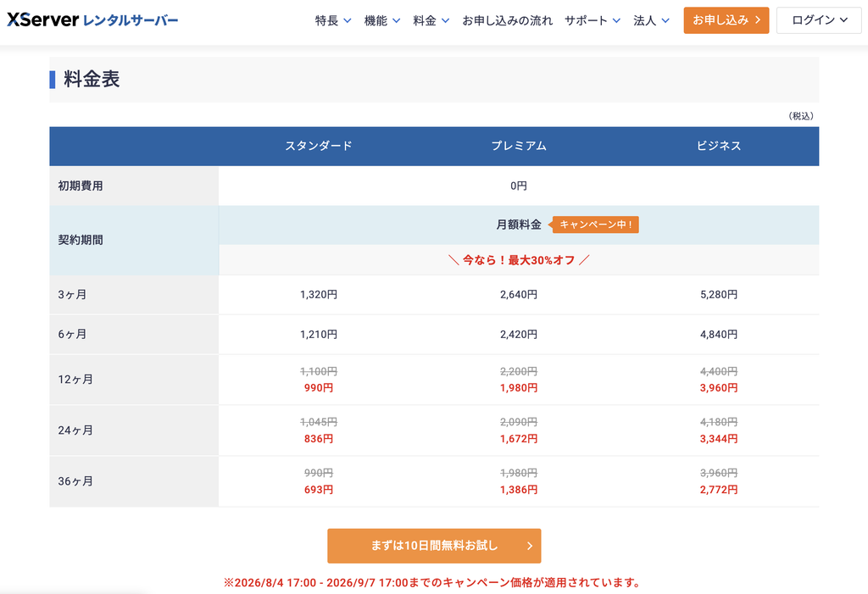The image size is (868, 594).
Task: Click the （税込） note above the table
Action: (800, 116)
